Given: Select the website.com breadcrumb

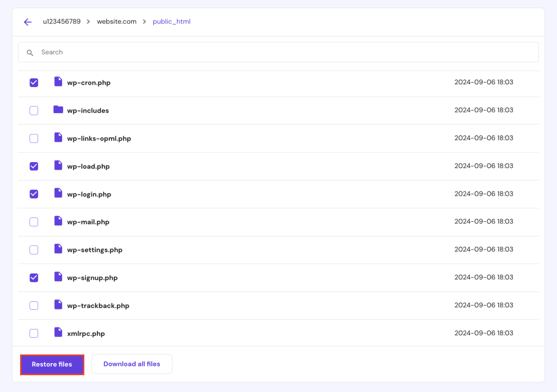Looking at the screenshot, I should coord(116,22).
